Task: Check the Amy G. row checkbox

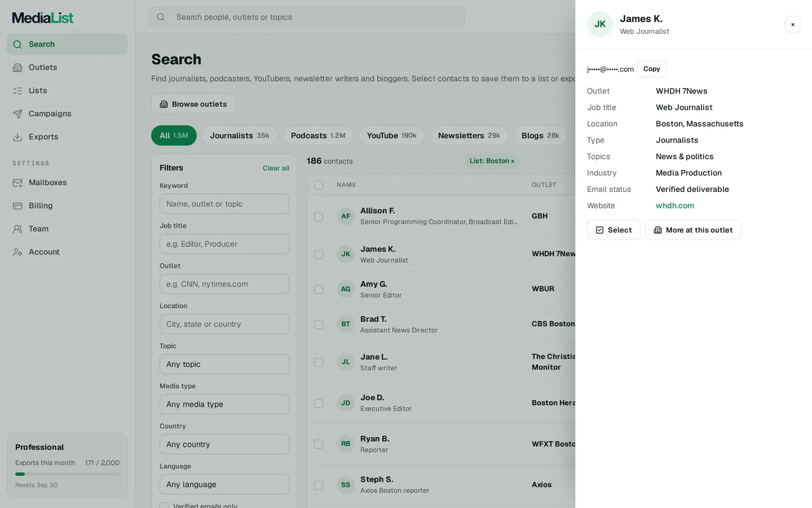Action: 319,290
